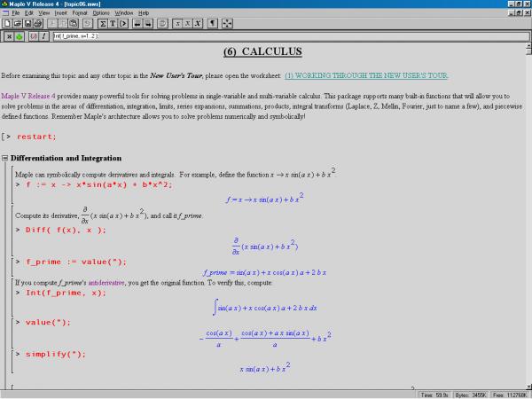The height and width of the screenshot is (399, 532).
Task: Create a new worksheet with New icon
Action: tap(7, 23)
